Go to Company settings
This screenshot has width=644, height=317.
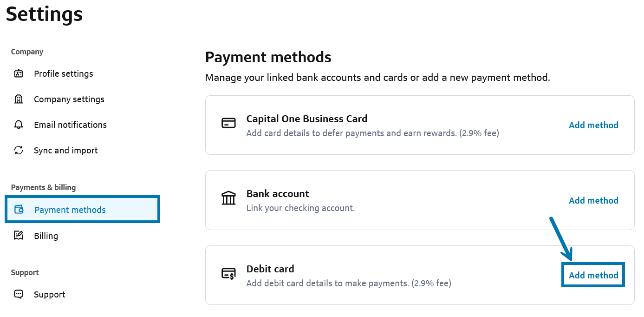click(x=69, y=99)
